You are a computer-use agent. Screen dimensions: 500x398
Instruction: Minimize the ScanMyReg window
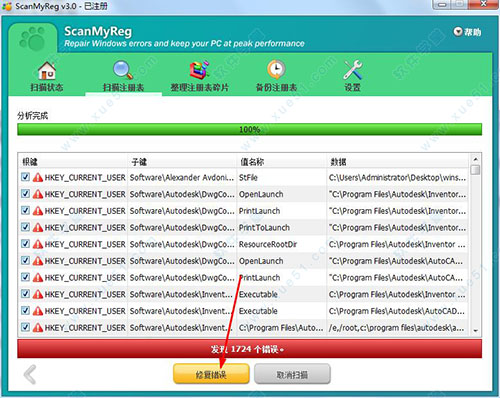pyautogui.click(x=443, y=5)
